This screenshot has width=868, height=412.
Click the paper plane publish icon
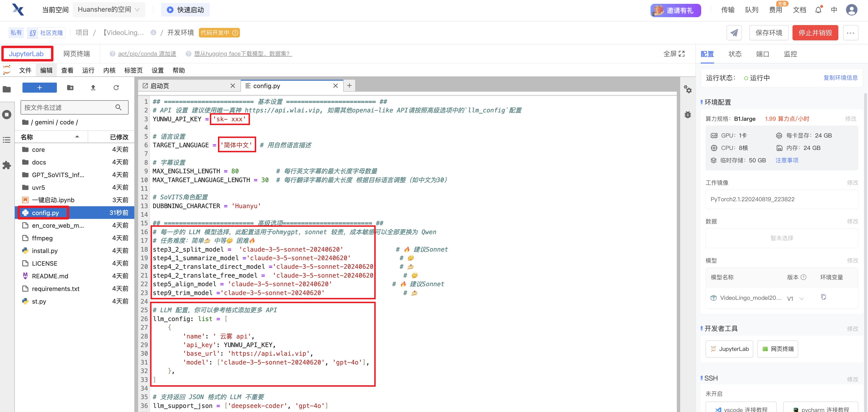(734, 33)
